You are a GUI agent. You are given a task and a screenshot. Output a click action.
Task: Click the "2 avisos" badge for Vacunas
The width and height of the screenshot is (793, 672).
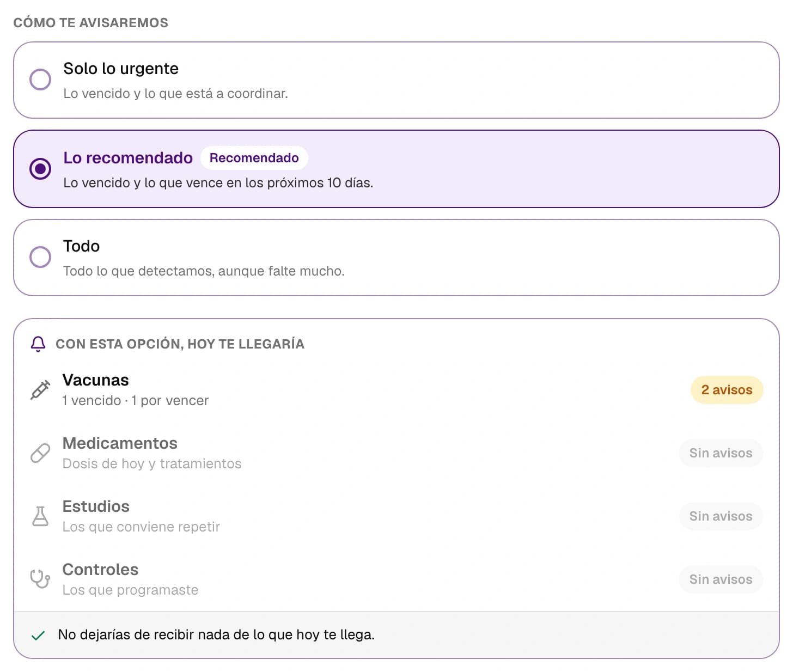[727, 390]
